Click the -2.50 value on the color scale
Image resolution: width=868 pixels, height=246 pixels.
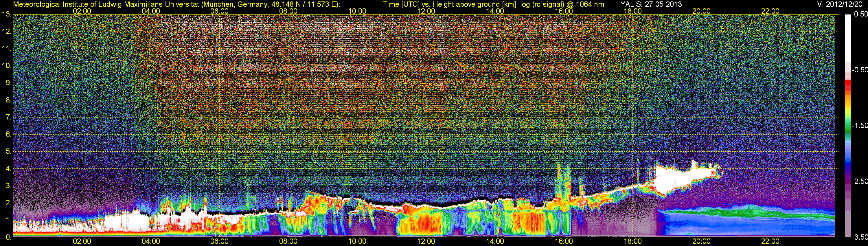[x=860, y=181]
